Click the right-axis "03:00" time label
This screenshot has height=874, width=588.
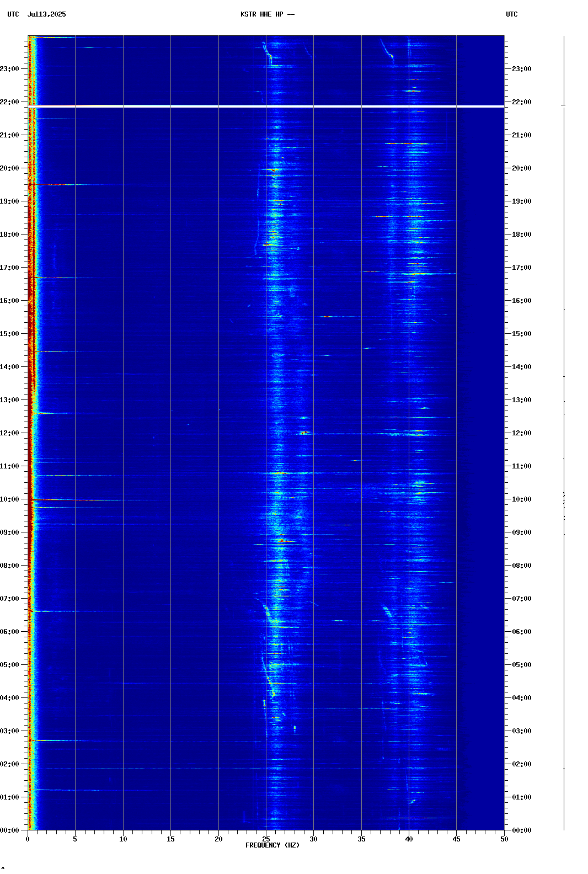[522, 731]
